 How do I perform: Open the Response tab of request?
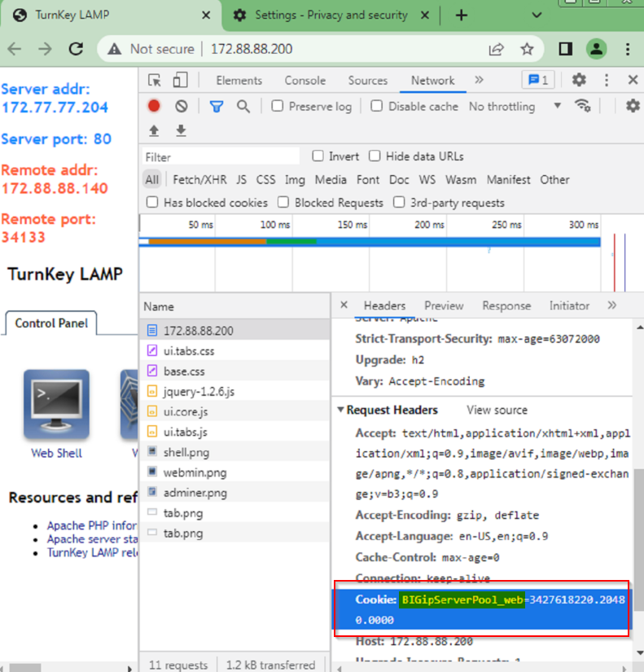[506, 305]
